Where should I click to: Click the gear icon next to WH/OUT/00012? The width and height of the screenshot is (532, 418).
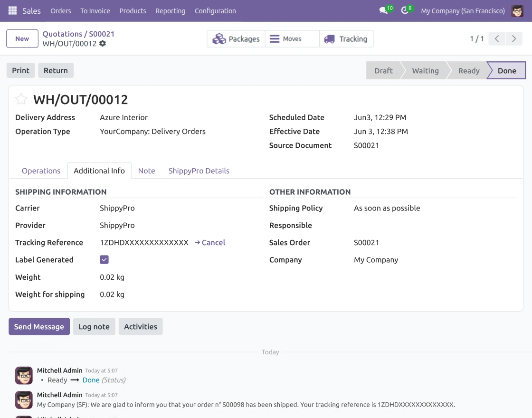click(x=103, y=43)
